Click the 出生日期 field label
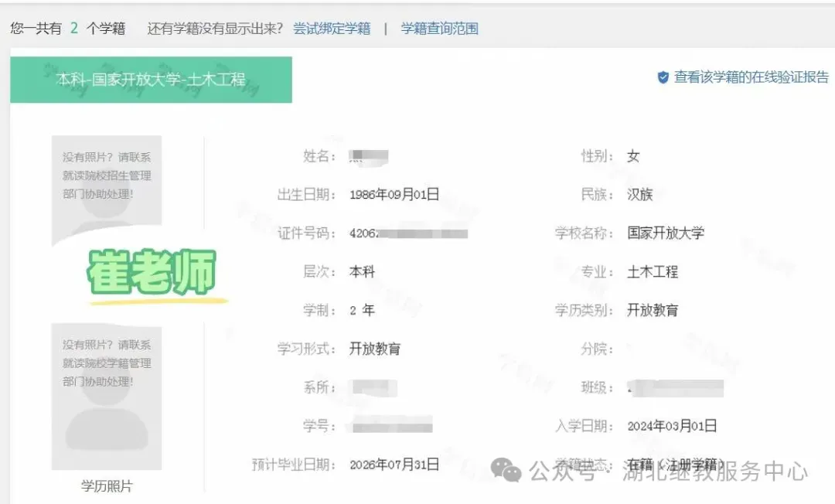The image size is (835, 504). click(307, 194)
